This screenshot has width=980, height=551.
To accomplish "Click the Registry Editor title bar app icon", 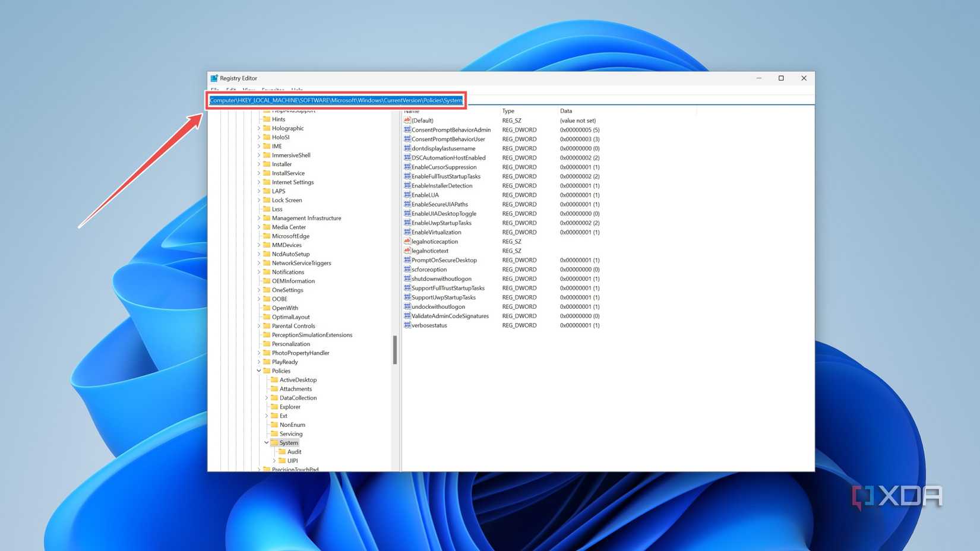I will (x=214, y=78).
